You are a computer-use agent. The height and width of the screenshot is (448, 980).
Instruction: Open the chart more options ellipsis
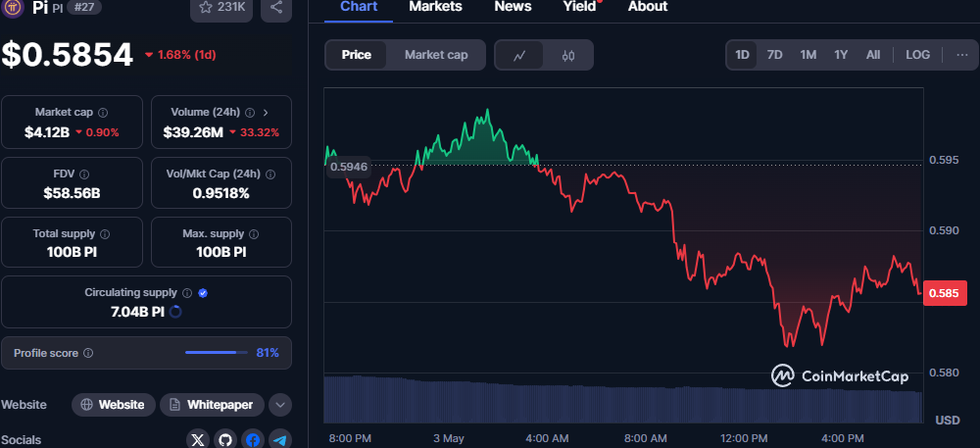(x=962, y=54)
